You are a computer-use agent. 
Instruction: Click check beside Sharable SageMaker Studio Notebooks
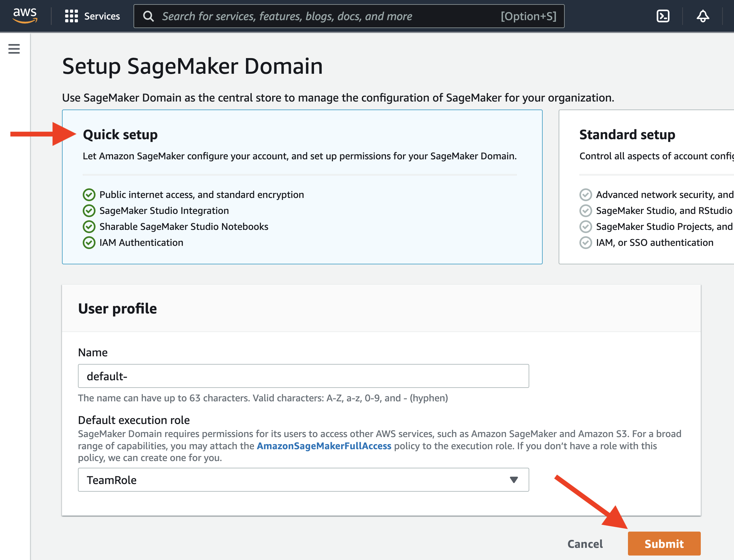tap(89, 227)
